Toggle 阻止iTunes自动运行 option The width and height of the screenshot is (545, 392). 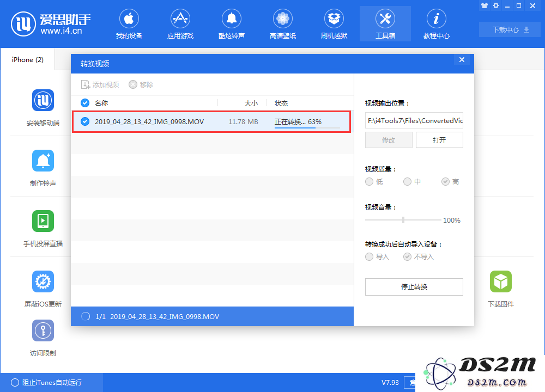46,382
